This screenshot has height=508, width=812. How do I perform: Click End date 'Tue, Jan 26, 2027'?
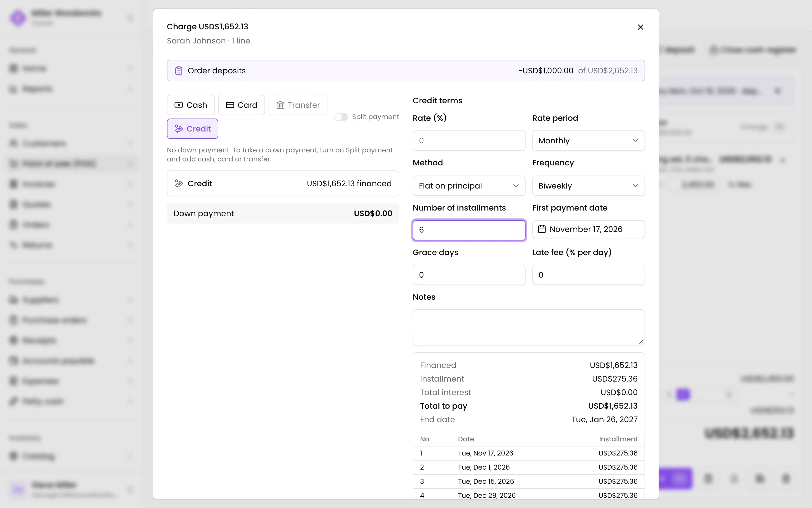click(x=604, y=420)
